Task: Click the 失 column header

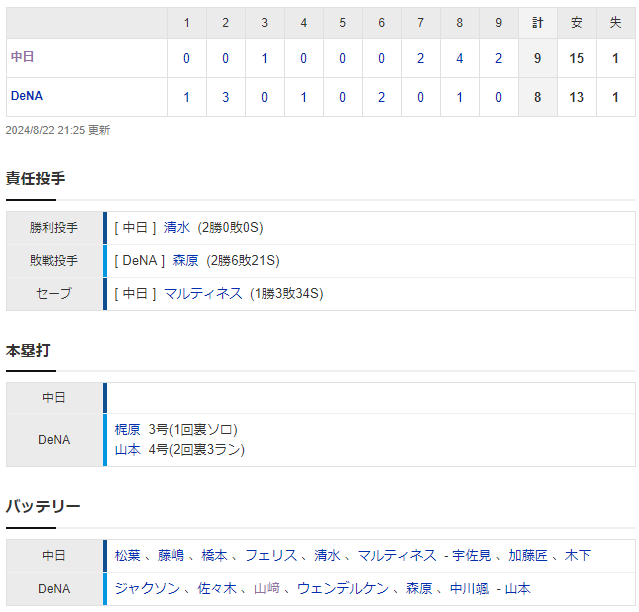Action: tap(615, 23)
